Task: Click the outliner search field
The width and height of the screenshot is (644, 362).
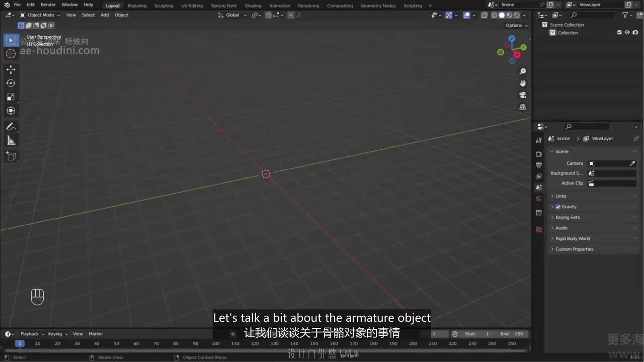Action: (593, 16)
